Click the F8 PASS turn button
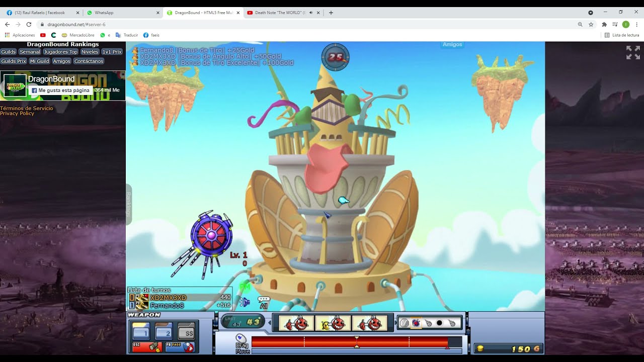The width and height of the screenshot is (644, 362). click(x=180, y=347)
